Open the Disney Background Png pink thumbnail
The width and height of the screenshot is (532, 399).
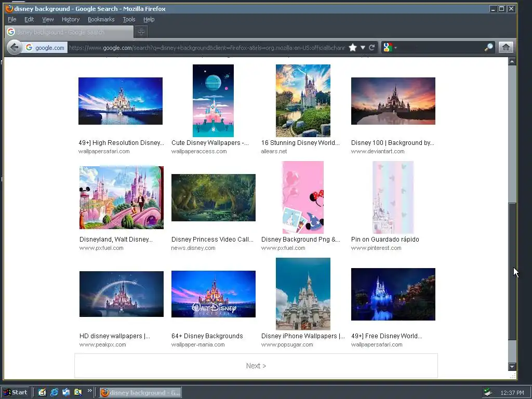click(303, 197)
